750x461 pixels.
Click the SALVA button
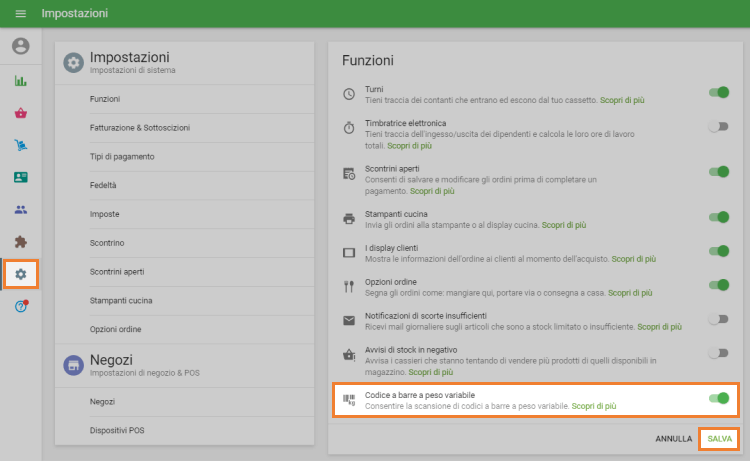(719, 439)
